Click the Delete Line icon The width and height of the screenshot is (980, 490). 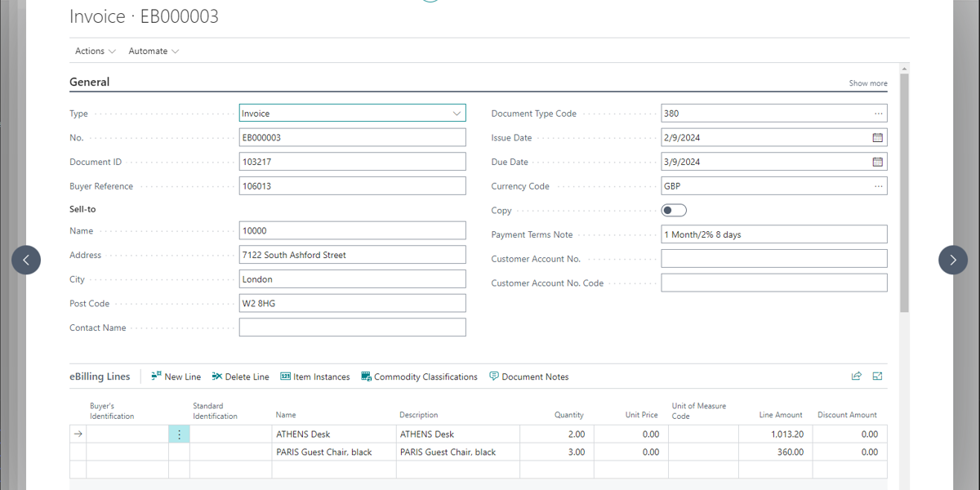217,376
